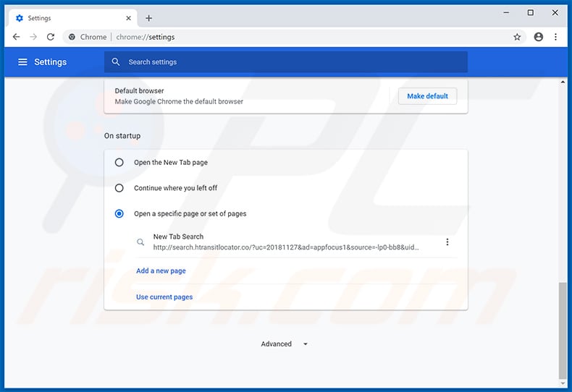This screenshot has width=572, height=392.
Task: Click the search icon beside New Tab Search
Action: [140, 242]
